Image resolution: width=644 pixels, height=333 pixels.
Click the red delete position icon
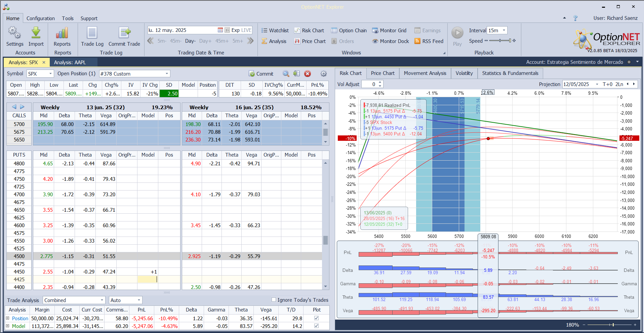(x=308, y=74)
